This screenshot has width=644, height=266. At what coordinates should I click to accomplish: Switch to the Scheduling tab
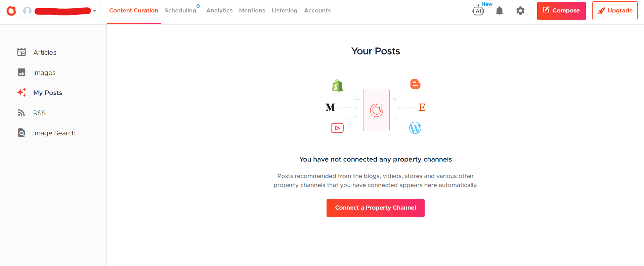pos(180,11)
